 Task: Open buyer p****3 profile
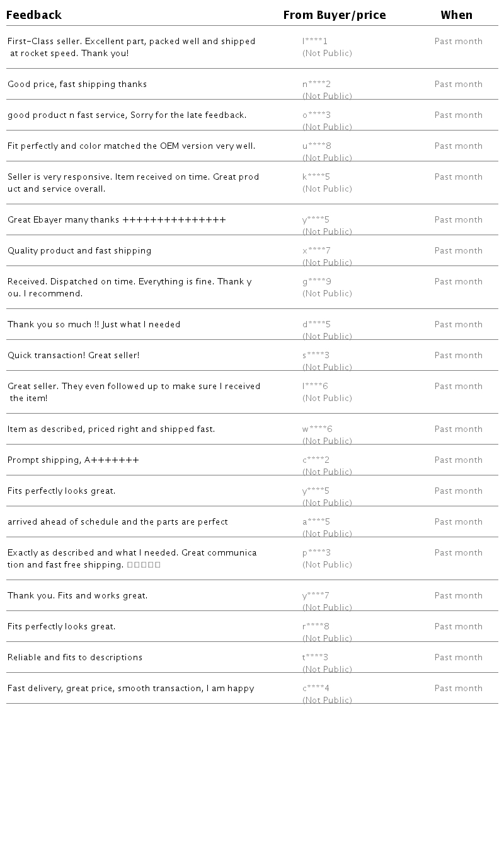(316, 553)
